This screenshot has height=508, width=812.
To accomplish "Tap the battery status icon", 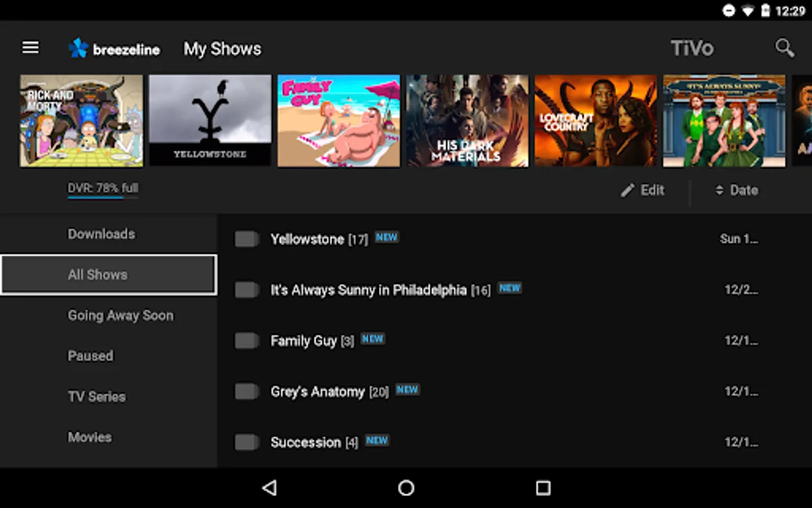I will pyautogui.click(x=765, y=11).
